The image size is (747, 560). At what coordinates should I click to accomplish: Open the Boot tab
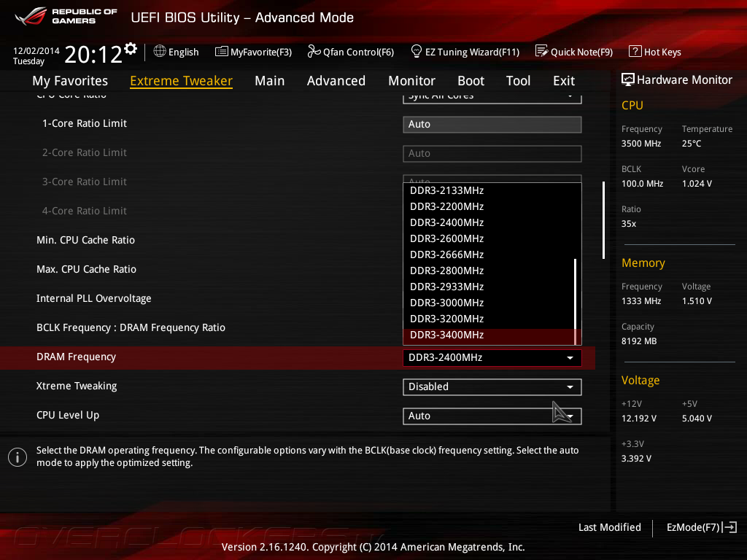[x=471, y=81]
